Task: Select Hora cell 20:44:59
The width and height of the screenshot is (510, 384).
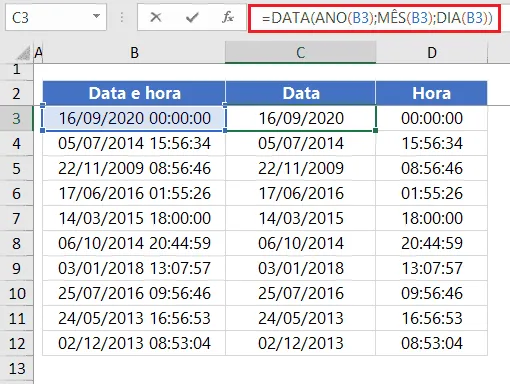Action: point(432,243)
